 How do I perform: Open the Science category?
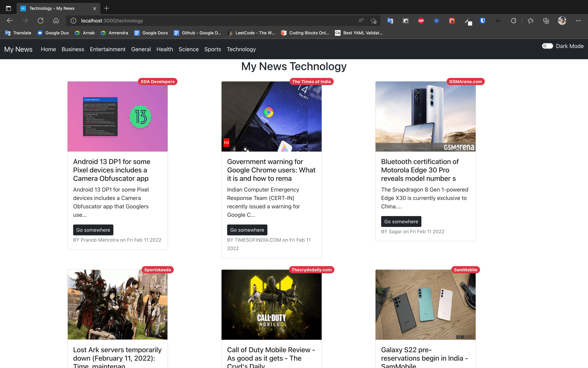pyautogui.click(x=188, y=49)
